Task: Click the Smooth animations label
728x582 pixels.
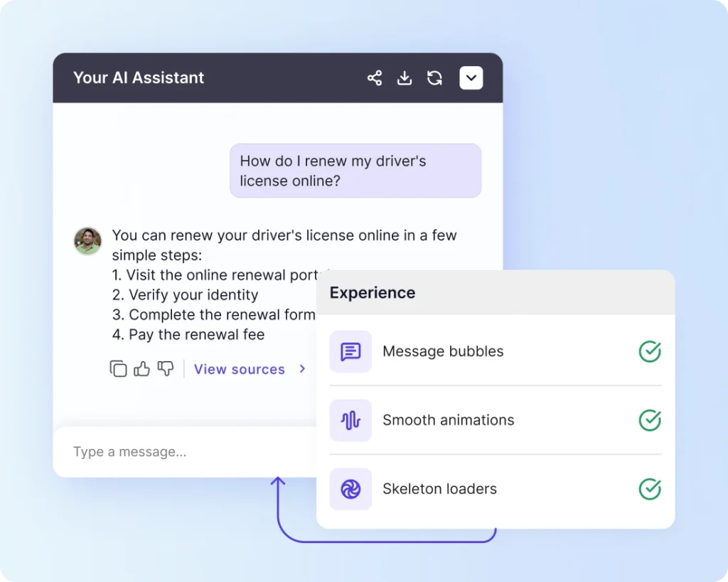Action: pos(449,420)
